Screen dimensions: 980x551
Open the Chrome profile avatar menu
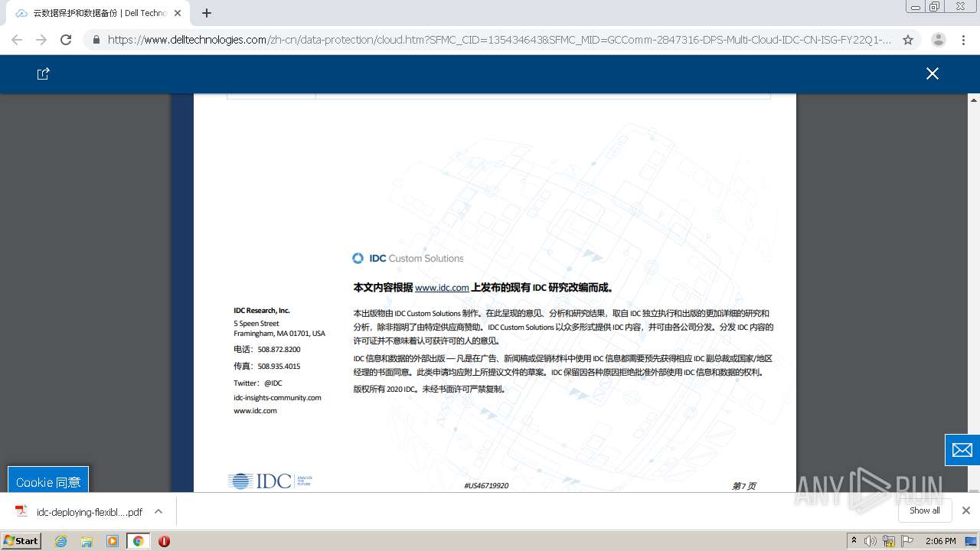(x=938, y=40)
